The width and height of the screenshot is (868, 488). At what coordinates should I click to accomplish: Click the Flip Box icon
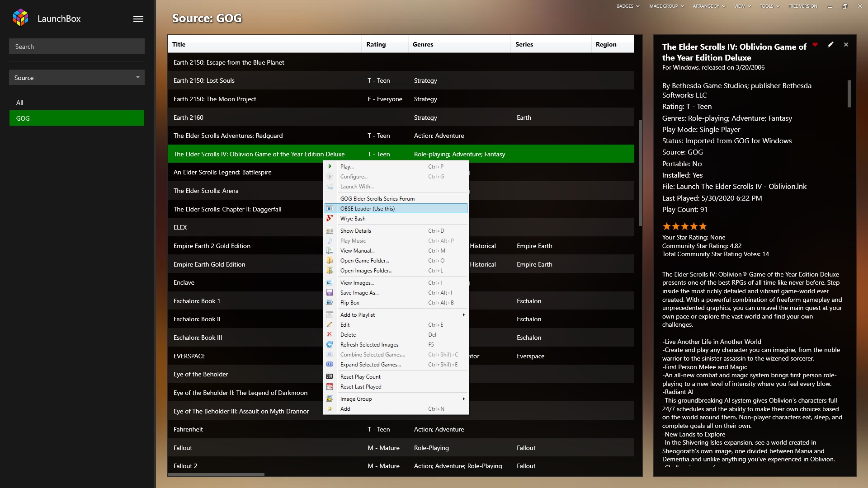[x=330, y=302]
